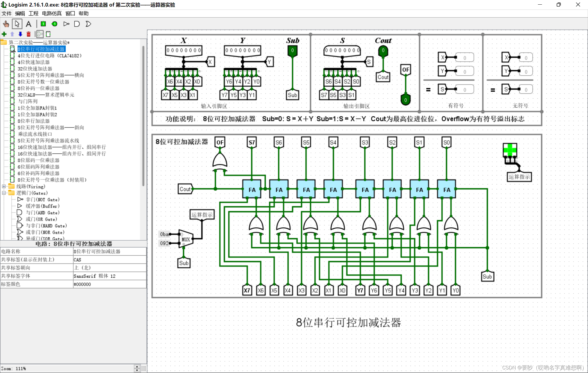The width and height of the screenshot is (588, 373).
Task: Open the 32位快速加法器 circuit in tree
Action: (x=35, y=69)
